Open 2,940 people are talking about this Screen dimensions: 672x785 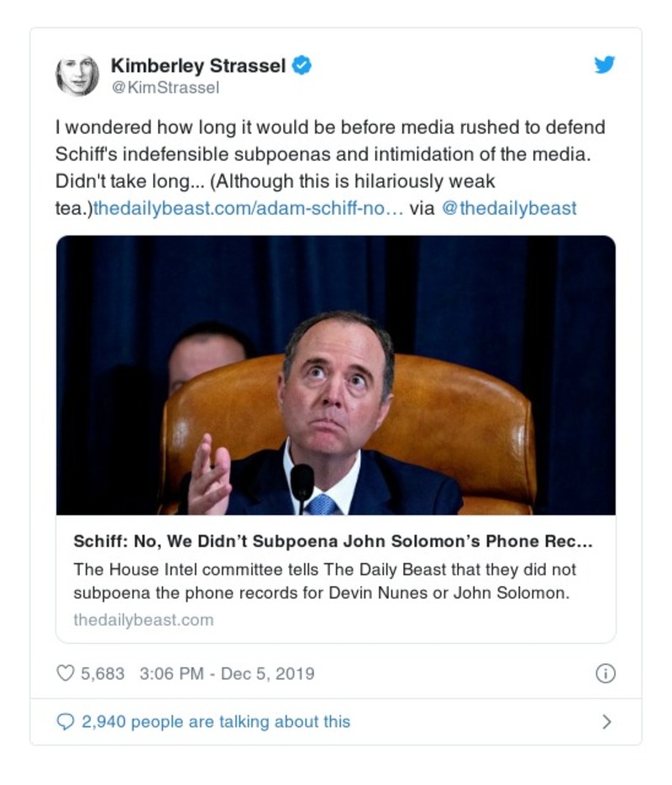(215, 722)
